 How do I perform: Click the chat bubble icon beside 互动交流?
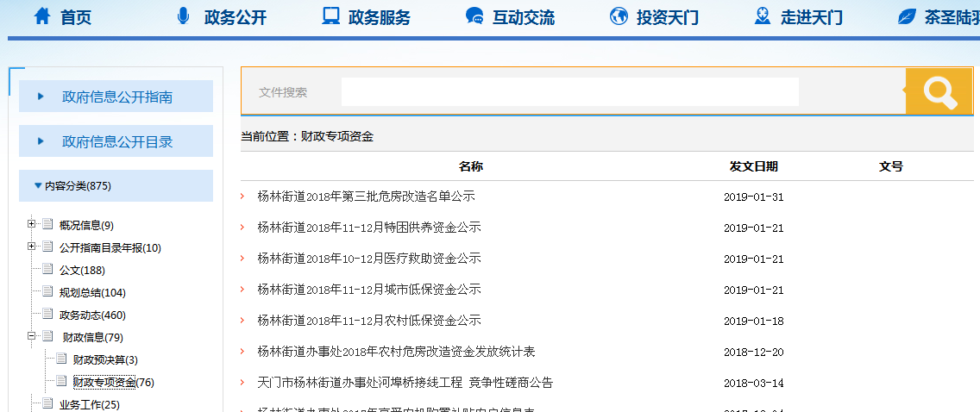pyautogui.click(x=474, y=16)
